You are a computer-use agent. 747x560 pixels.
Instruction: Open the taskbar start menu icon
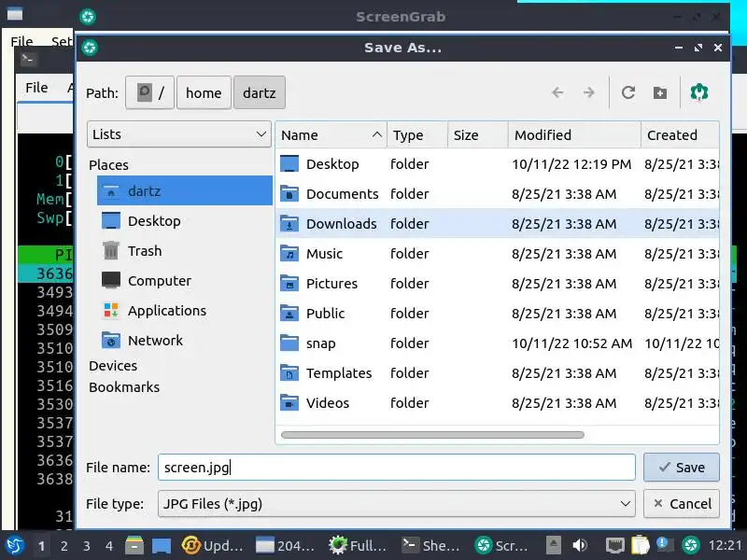click(x=14, y=545)
